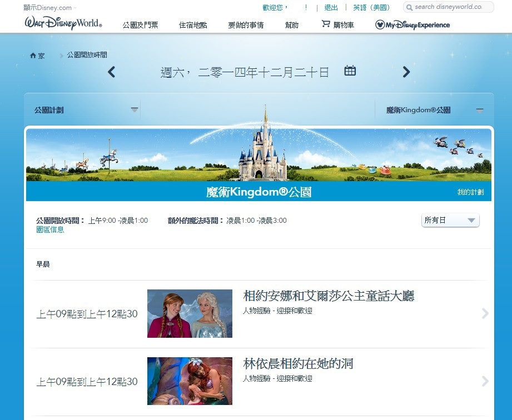The image size is (512, 420).
Task: Click the 早晨 section heading
Action: (x=43, y=264)
